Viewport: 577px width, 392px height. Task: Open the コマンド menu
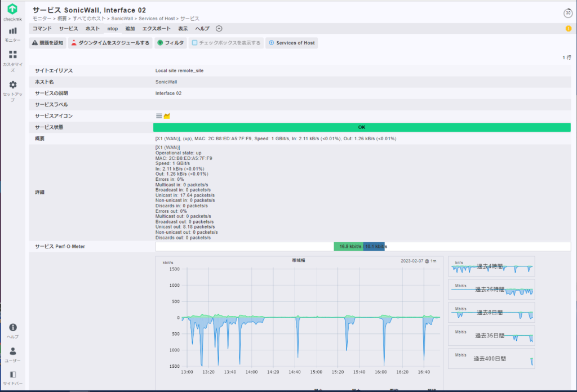coord(42,29)
